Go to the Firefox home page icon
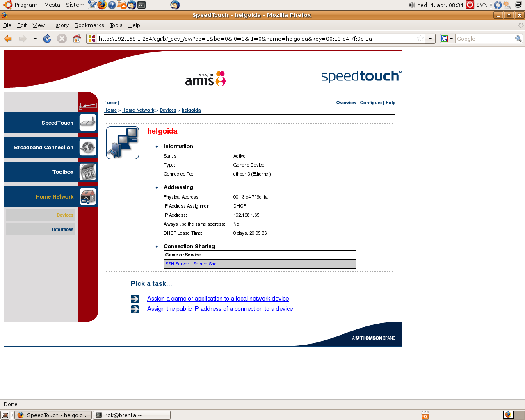The height and width of the screenshot is (420, 525). click(x=77, y=39)
